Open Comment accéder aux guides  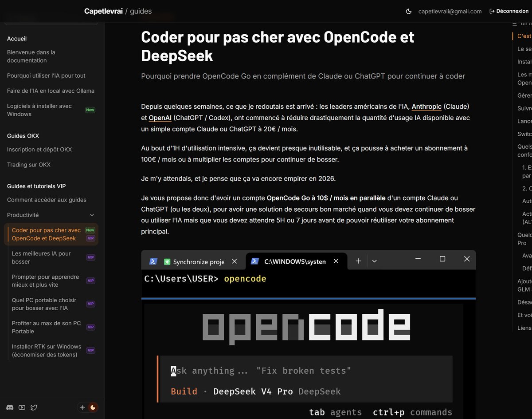coord(47,200)
